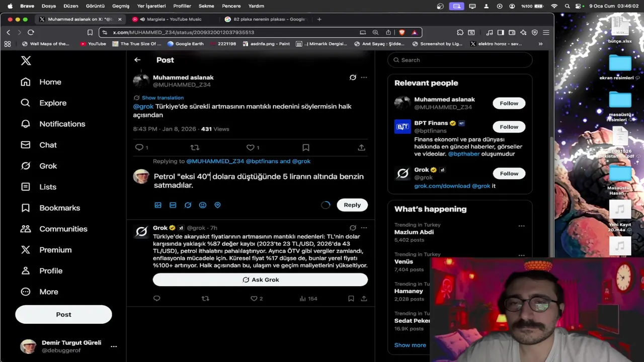
Task: Open Explore in X sidebar
Action: coord(43,103)
